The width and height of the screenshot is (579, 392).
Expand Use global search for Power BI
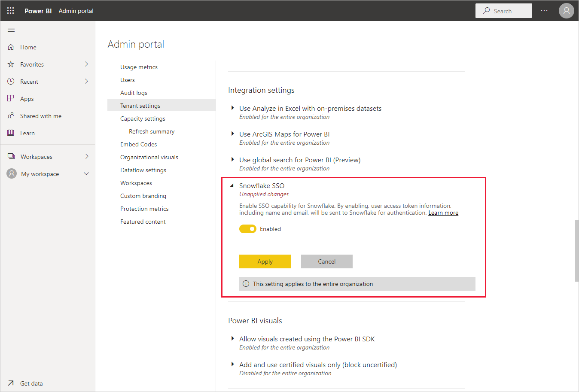tap(232, 160)
